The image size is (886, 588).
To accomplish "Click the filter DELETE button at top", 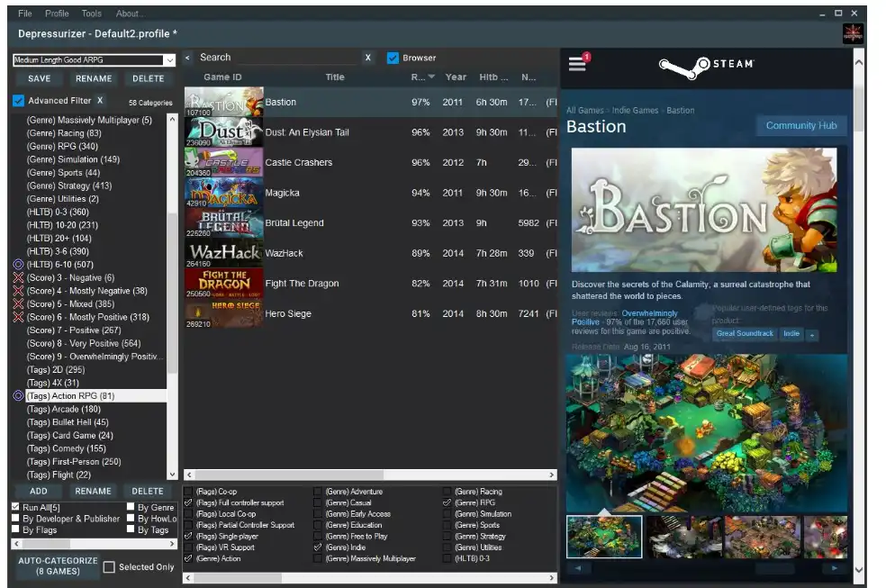I will pos(148,78).
